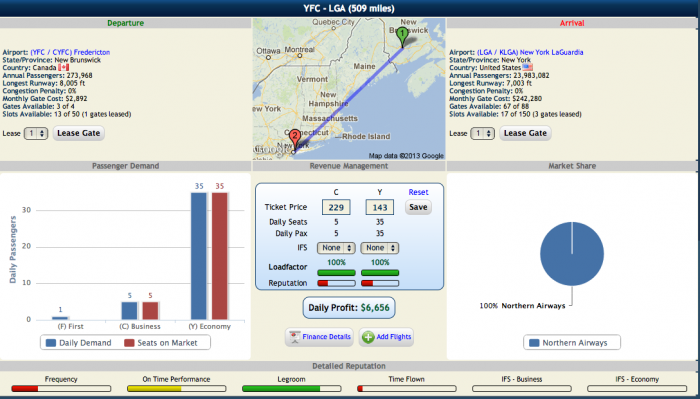Click the blue First class demand bar
The width and height of the screenshot is (700, 399).
pos(60,318)
